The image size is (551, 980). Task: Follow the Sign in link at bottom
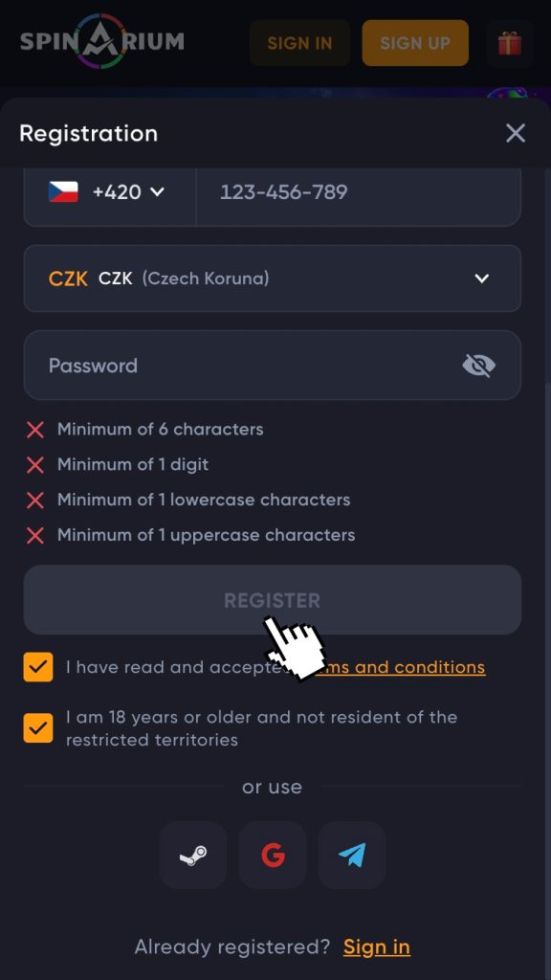[x=376, y=947]
